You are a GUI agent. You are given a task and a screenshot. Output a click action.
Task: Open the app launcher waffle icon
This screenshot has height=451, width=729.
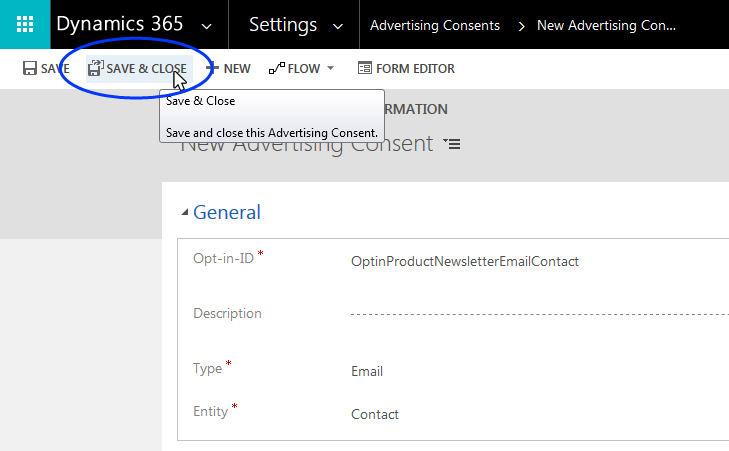(x=25, y=25)
